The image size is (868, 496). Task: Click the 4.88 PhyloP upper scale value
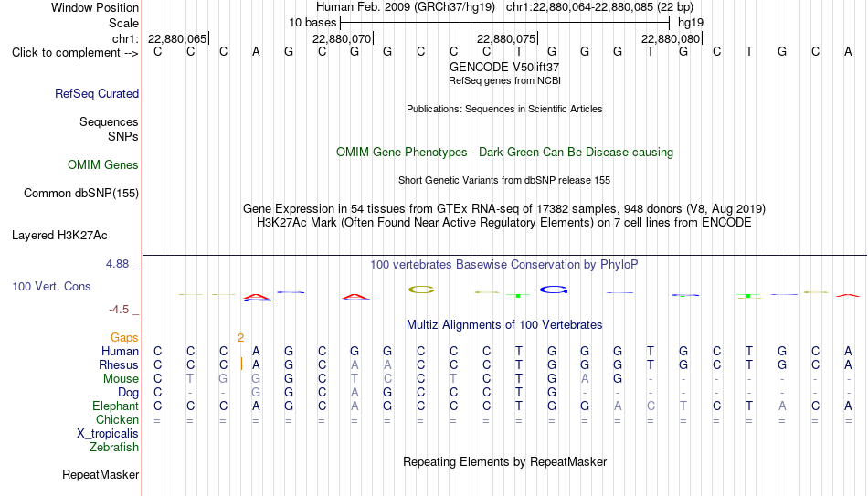[117, 264]
